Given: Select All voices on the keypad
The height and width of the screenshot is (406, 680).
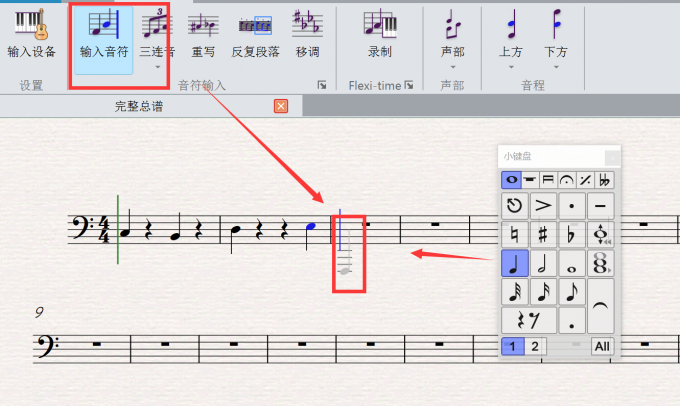Looking at the screenshot, I should [x=602, y=346].
